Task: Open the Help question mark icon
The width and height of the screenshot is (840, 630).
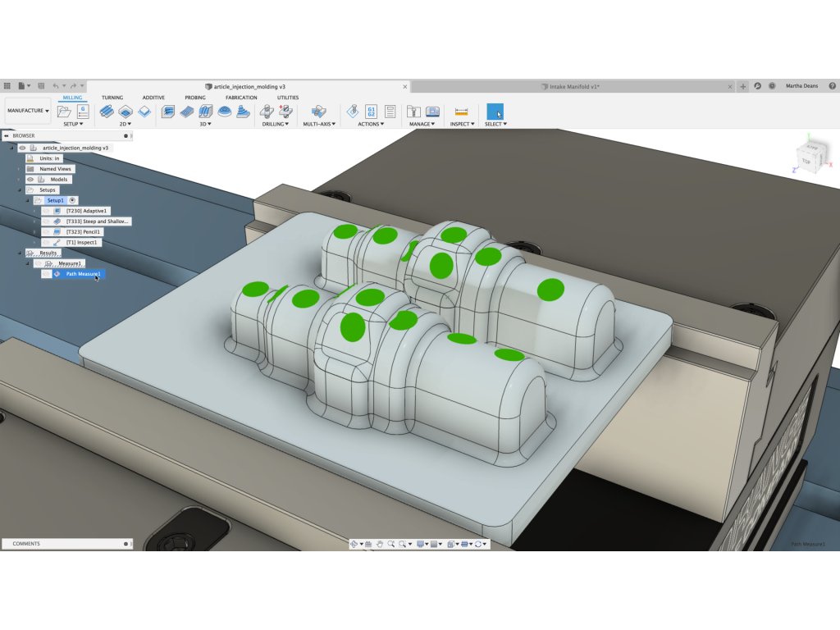Action: (x=832, y=85)
